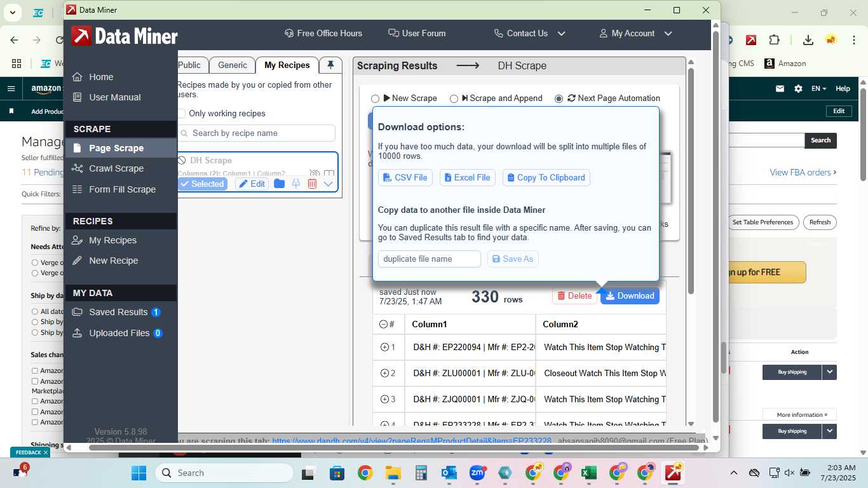The image size is (868, 488).
Task: Open Zoom from the taskbar
Action: 477,473
